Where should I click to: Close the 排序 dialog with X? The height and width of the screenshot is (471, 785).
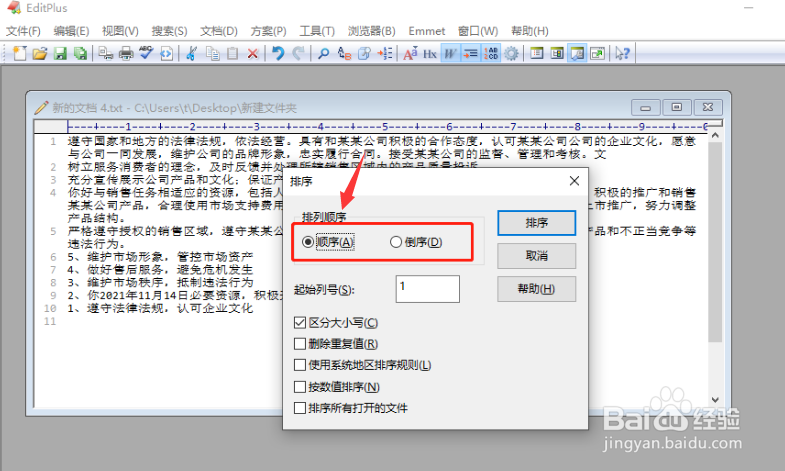click(x=574, y=181)
